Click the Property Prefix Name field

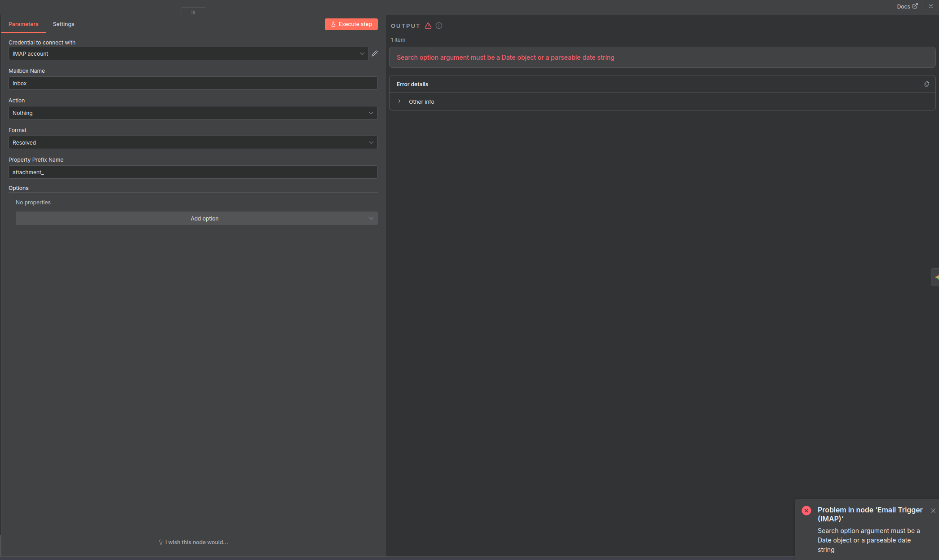click(193, 172)
